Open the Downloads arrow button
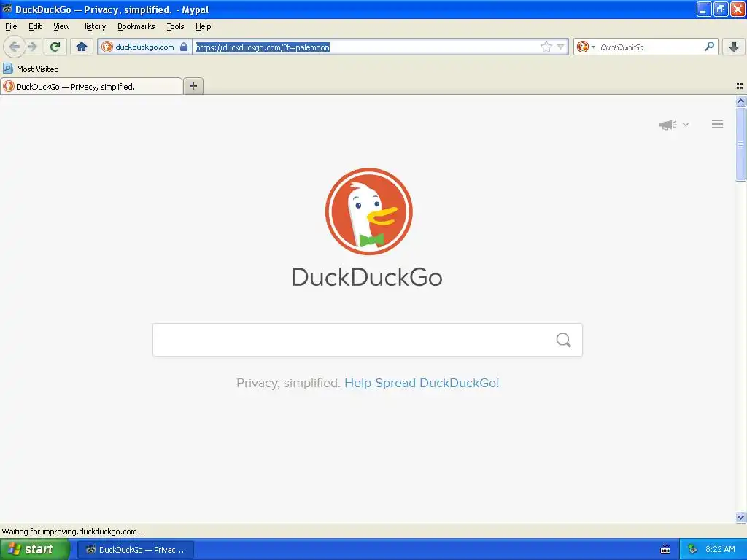The height and width of the screenshot is (560, 747). pyautogui.click(x=734, y=47)
